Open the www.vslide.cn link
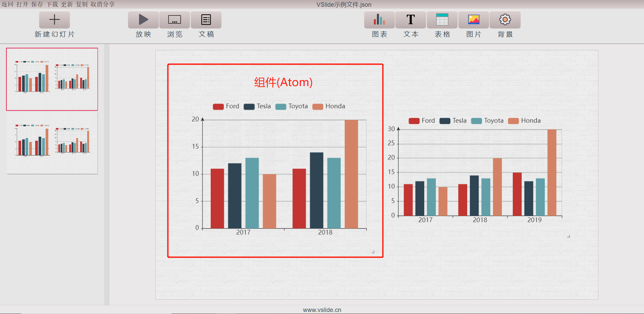Image resolution: width=644 pixels, height=314 pixels. pyautogui.click(x=322, y=310)
